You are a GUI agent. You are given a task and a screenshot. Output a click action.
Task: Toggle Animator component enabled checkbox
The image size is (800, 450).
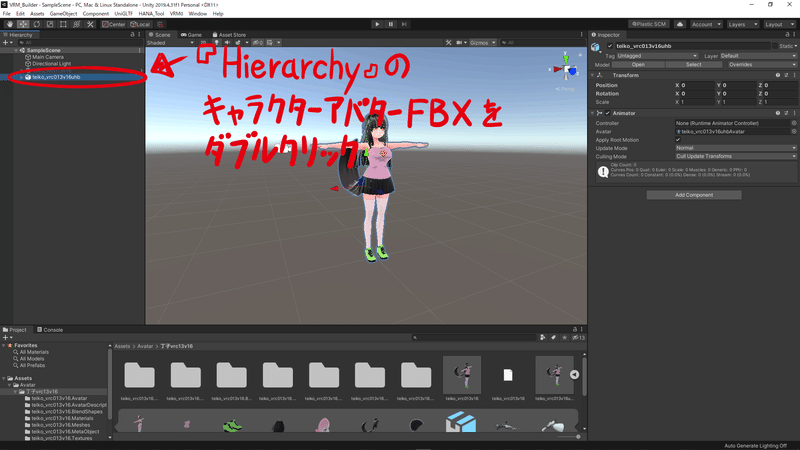607,113
